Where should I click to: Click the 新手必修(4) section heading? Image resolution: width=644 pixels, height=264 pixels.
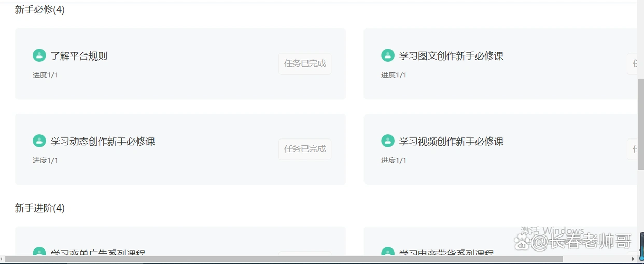point(40,9)
